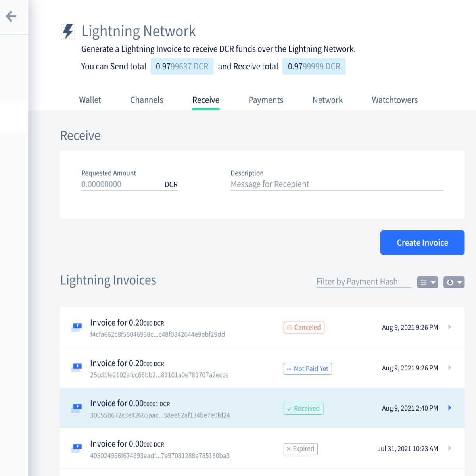
Task: Expand the expired Jul 31 invoice arrow
Action: (449, 448)
